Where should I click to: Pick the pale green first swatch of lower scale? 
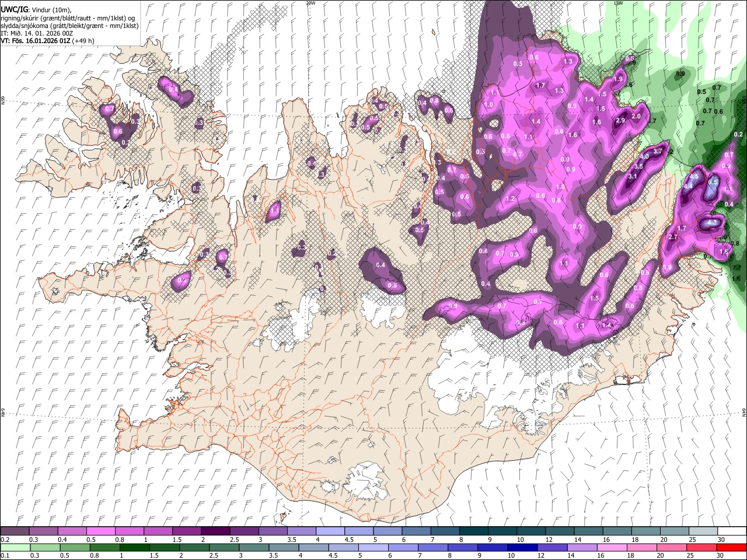pos(15,548)
